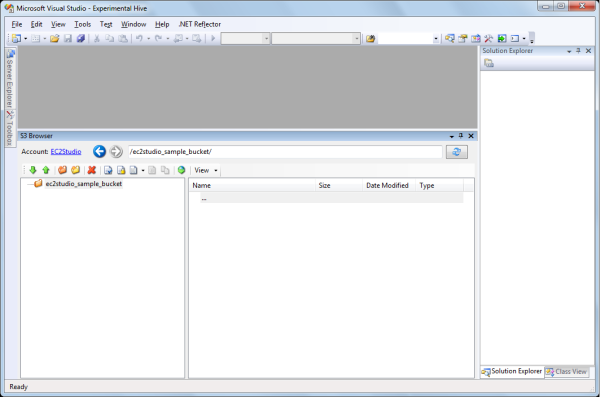Click the Navigate Forward icon

[x=196, y=38]
